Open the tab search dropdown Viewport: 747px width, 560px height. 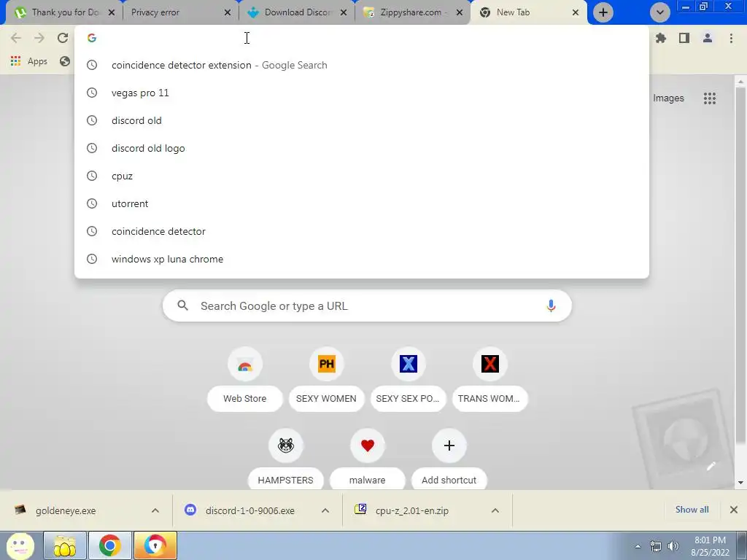pos(659,12)
